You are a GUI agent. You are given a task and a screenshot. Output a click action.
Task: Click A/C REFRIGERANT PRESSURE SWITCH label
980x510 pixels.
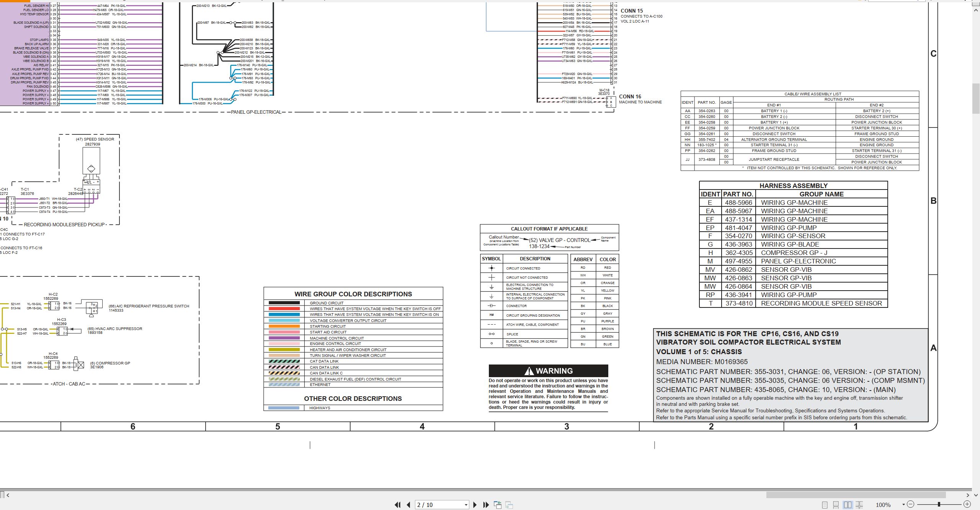149,306
